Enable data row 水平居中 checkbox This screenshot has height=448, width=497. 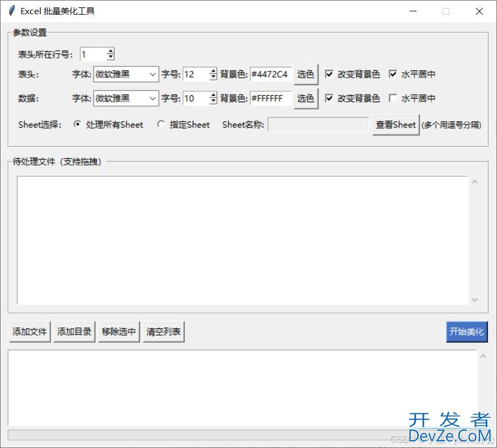click(x=393, y=98)
